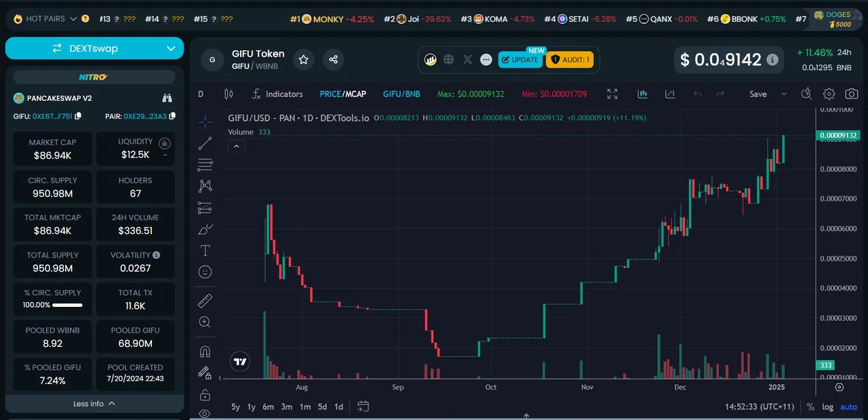Select the ruler measure tool

pyautogui.click(x=205, y=301)
